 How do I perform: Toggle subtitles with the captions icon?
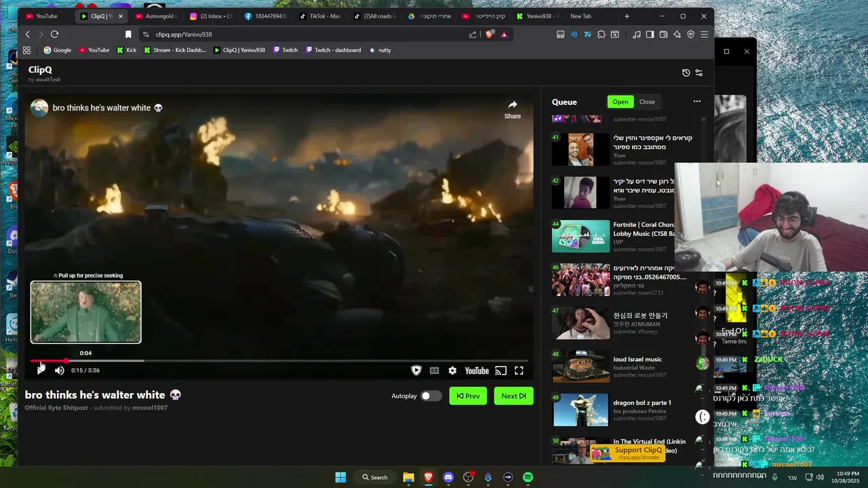pyautogui.click(x=434, y=371)
